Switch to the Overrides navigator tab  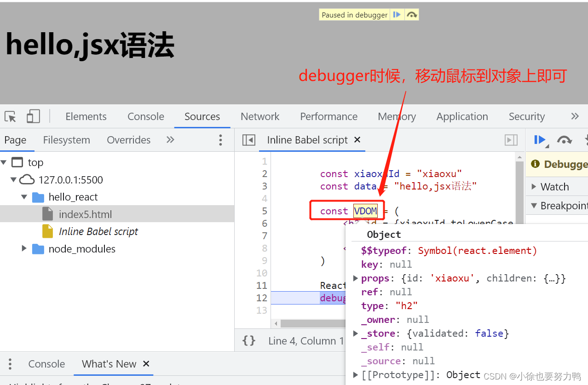[x=129, y=140]
